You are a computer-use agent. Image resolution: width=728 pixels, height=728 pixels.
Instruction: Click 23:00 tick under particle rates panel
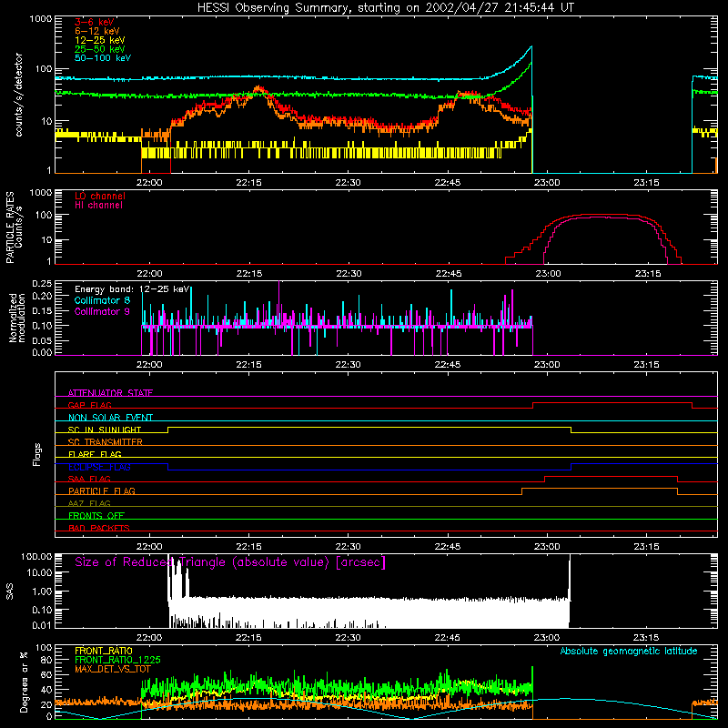pyautogui.click(x=548, y=274)
